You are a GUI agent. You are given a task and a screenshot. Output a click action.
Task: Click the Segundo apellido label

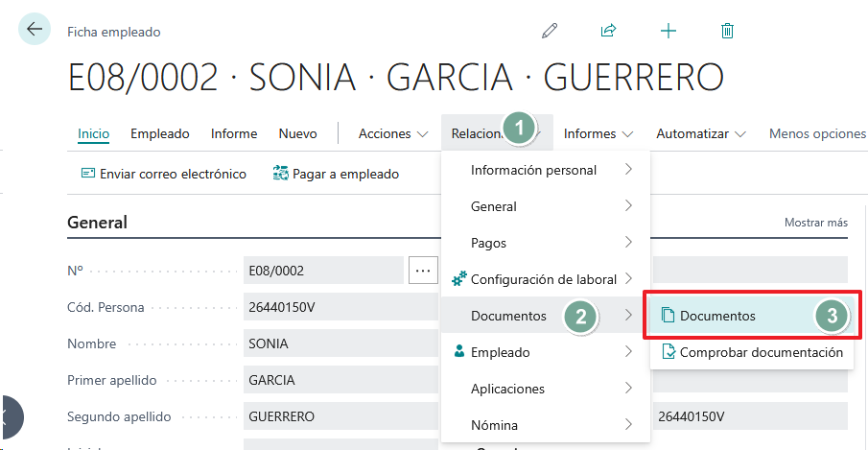(x=119, y=416)
